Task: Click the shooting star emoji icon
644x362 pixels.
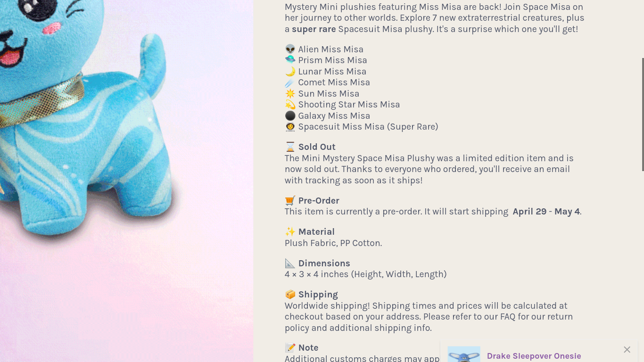Action: tap(290, 104)
